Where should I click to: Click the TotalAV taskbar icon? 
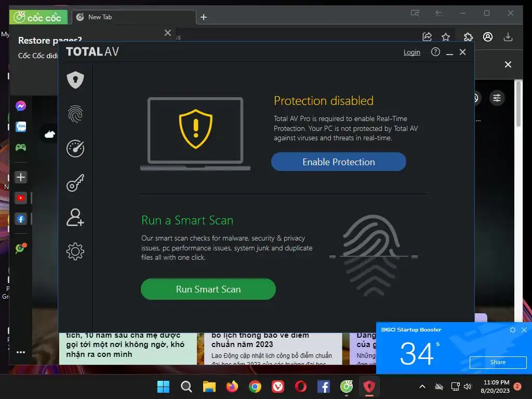coord(369,387)
